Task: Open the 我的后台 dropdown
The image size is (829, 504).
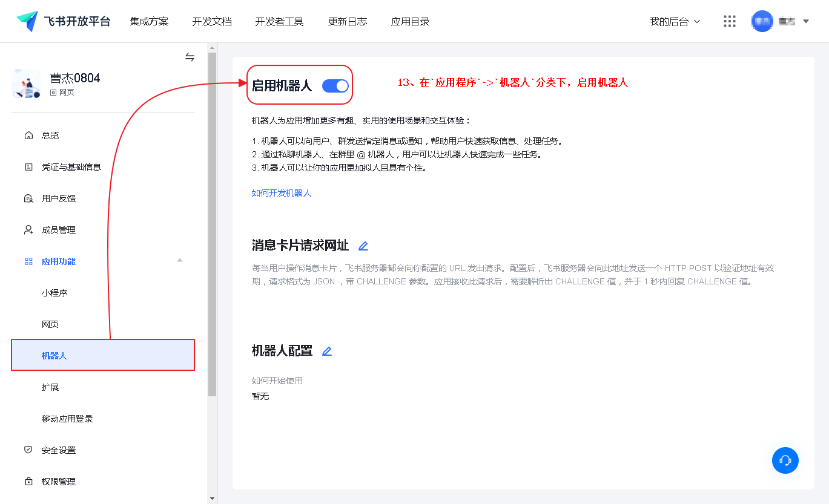Action: pyautogui.click(x=675, y=22)
